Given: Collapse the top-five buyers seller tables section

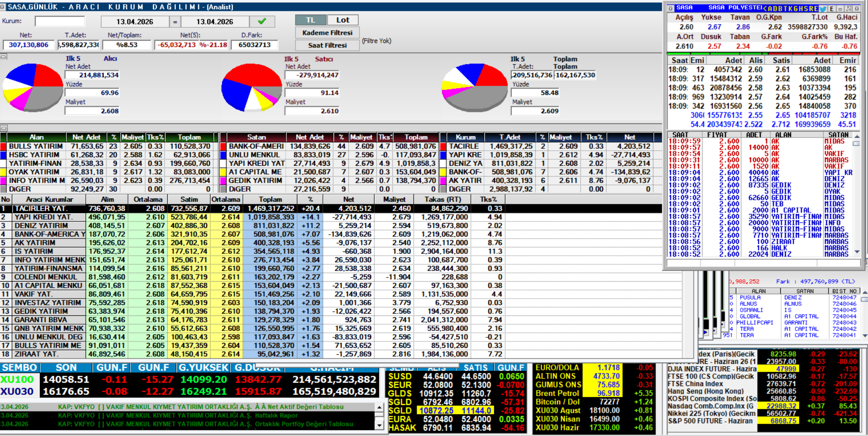Looking at the screenshot, I should coord(3,128).
